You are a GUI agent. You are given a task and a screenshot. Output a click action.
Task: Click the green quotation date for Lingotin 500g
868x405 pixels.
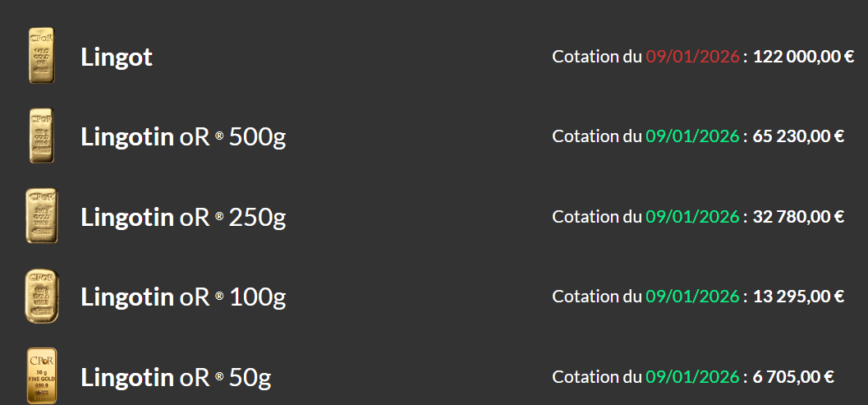tap(692, 136)
